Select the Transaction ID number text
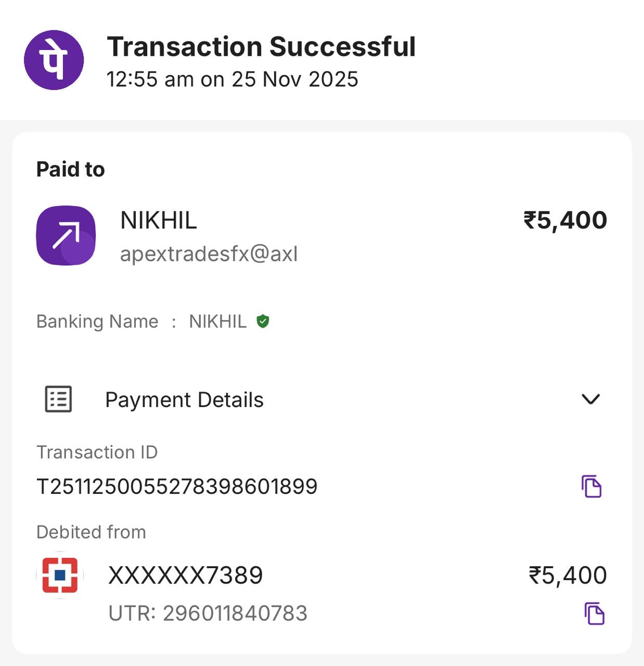Image resolution: width=644 pixels, height=666 pixels. tap(177, 487)
